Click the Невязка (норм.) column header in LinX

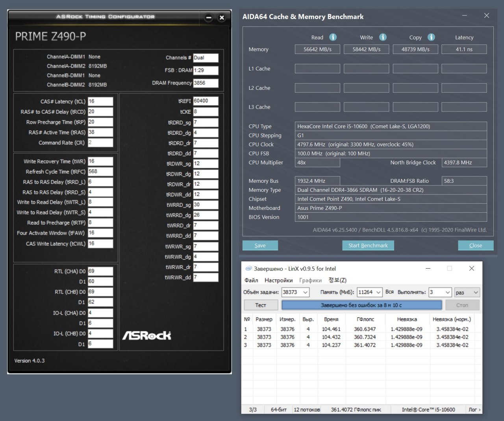coord(452,319)
